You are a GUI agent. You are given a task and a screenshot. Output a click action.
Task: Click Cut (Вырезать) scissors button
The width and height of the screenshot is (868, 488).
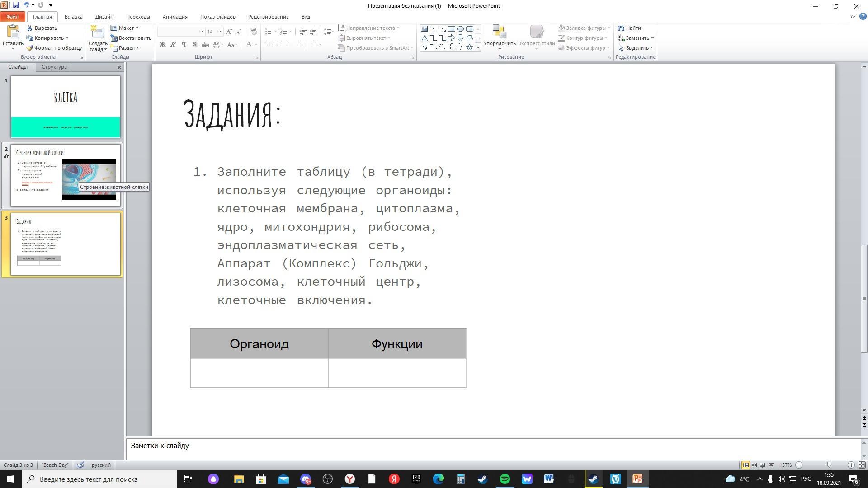coord(42,28)
